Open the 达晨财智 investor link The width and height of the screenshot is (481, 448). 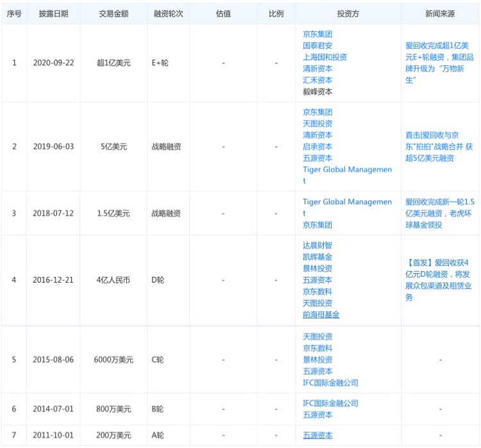pos(317,245)
